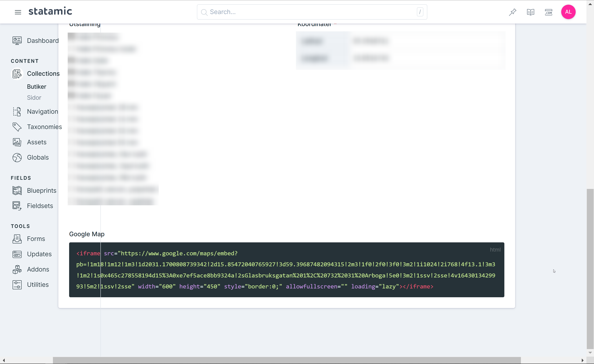Go to Navigation section
The image size is (594, 364).
tap(42, 112)
